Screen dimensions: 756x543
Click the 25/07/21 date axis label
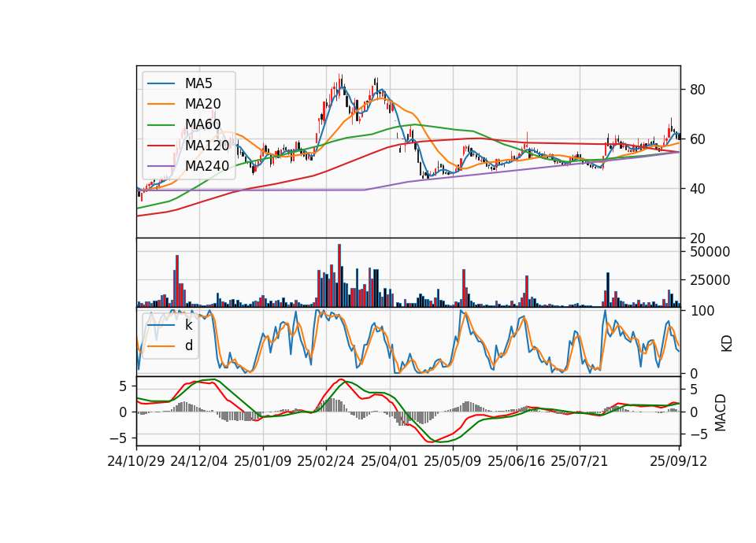[580, 461]
